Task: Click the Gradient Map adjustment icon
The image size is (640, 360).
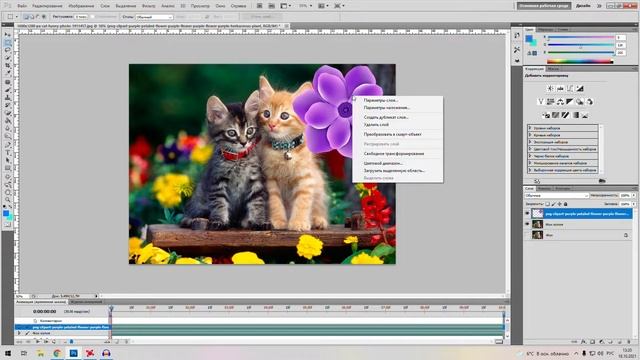Action: pos(575,116)
